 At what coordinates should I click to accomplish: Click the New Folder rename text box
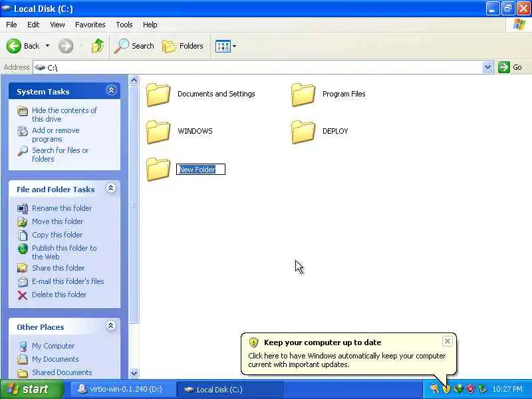[x=201, y=170]
